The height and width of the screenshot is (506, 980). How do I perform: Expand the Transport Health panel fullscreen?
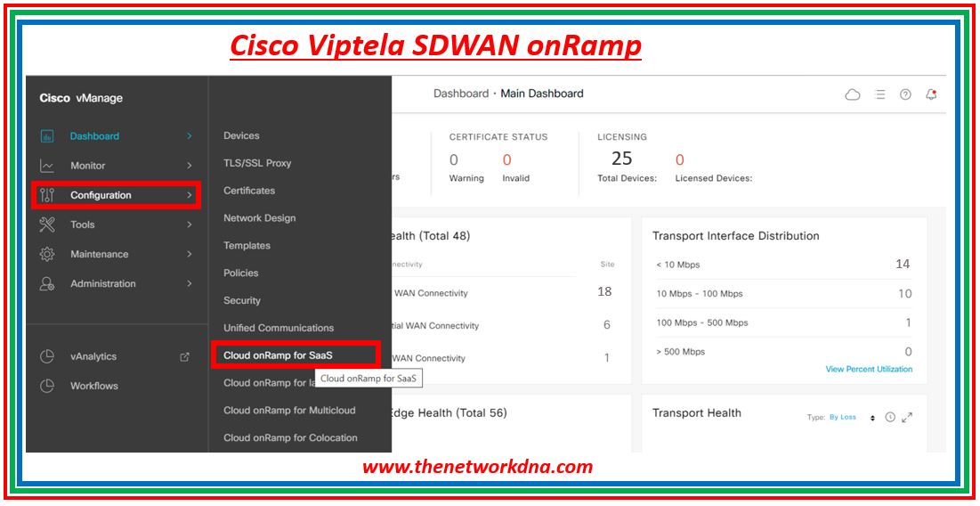pos(907,417)
